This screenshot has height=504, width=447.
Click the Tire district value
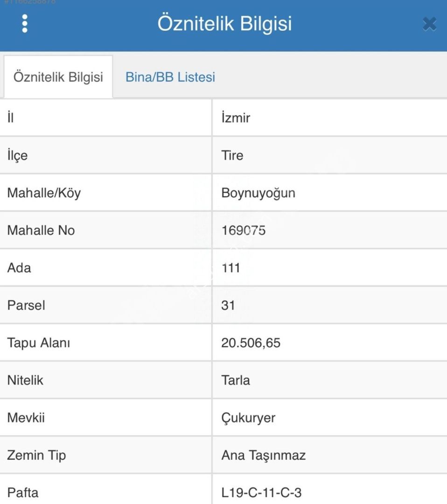(232, 155)
